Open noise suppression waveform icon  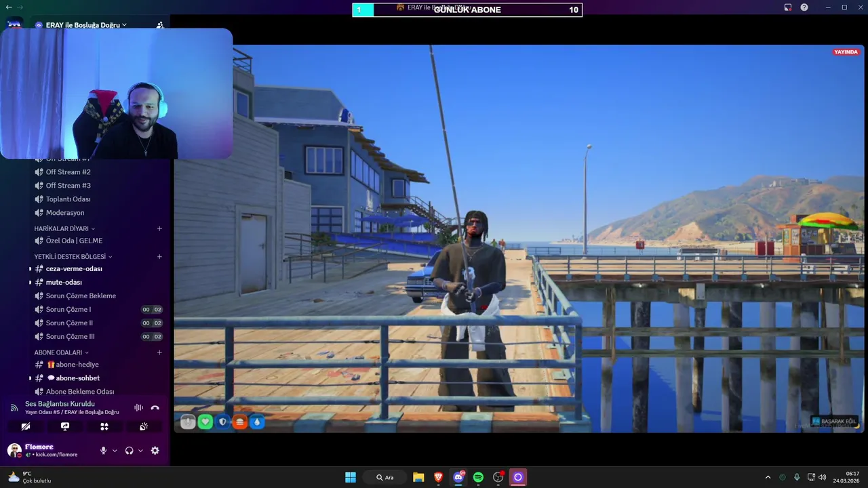click(138, 407)
